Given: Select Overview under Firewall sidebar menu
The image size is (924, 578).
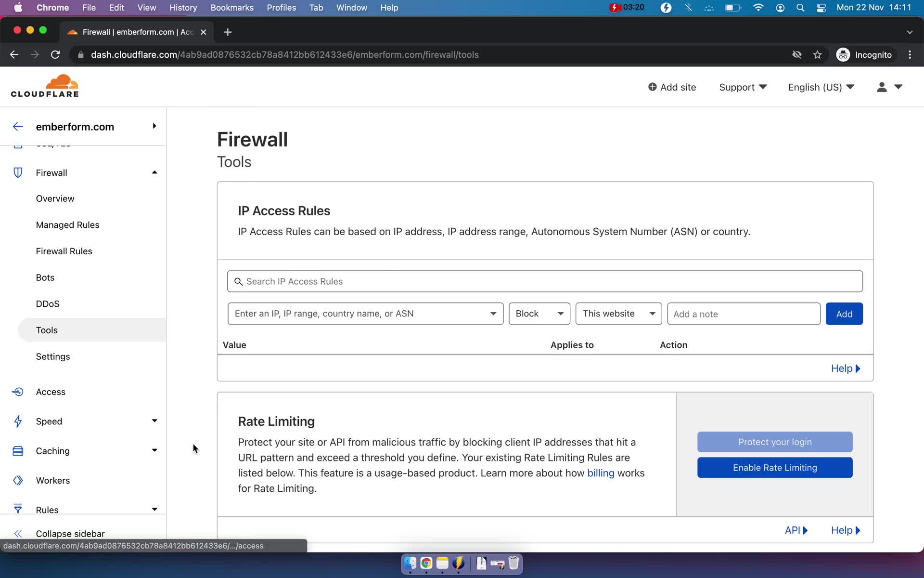Looking at the screenshot, I should point(54,198).
